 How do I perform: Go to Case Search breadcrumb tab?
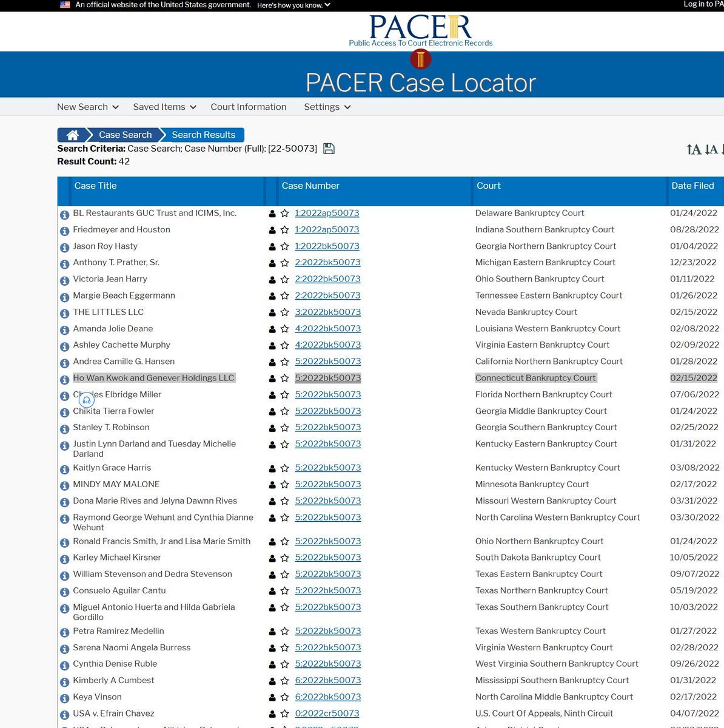point(126,135)
